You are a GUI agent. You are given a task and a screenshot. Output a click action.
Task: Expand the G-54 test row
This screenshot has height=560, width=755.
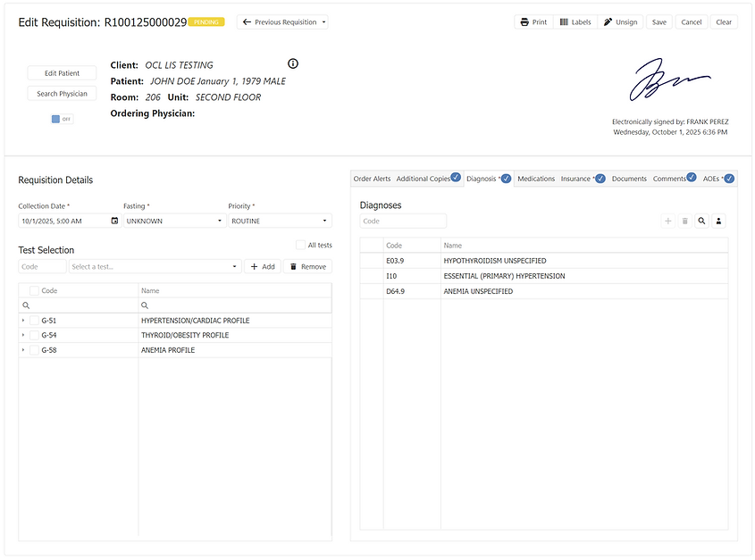(23, 335)
